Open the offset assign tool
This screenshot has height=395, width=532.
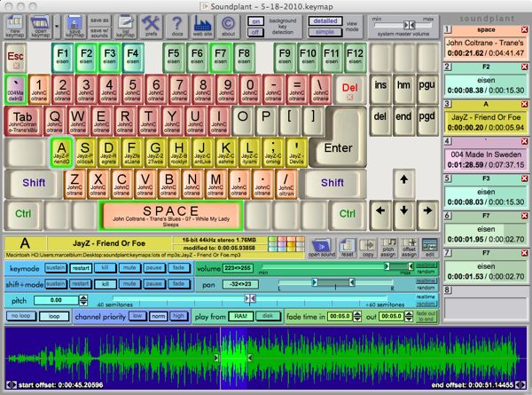point(409,248)
